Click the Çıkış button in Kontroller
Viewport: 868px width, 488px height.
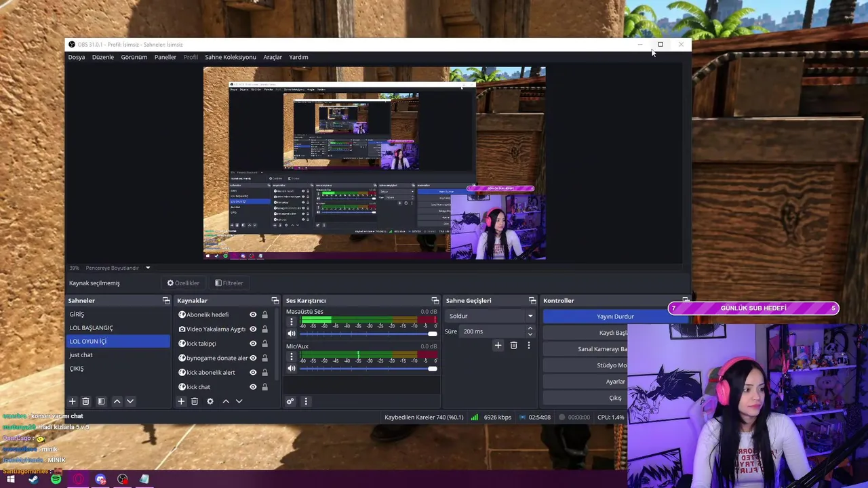(615, 398)
